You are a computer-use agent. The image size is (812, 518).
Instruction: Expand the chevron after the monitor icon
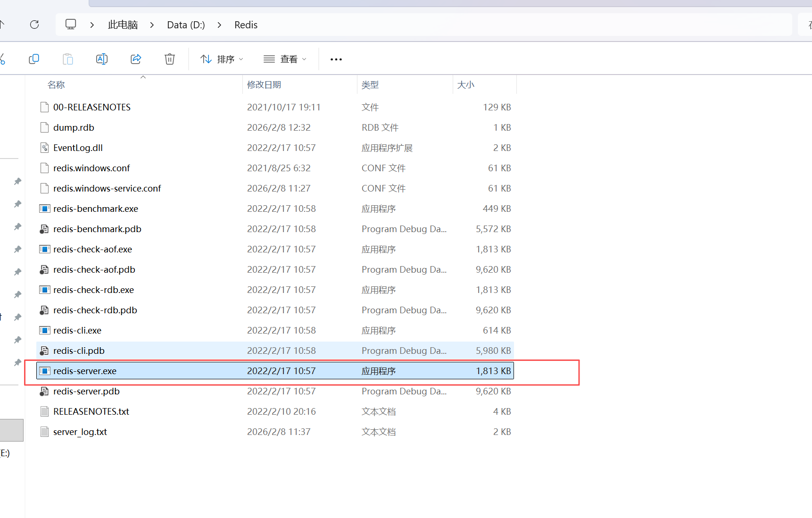point(92,25)
